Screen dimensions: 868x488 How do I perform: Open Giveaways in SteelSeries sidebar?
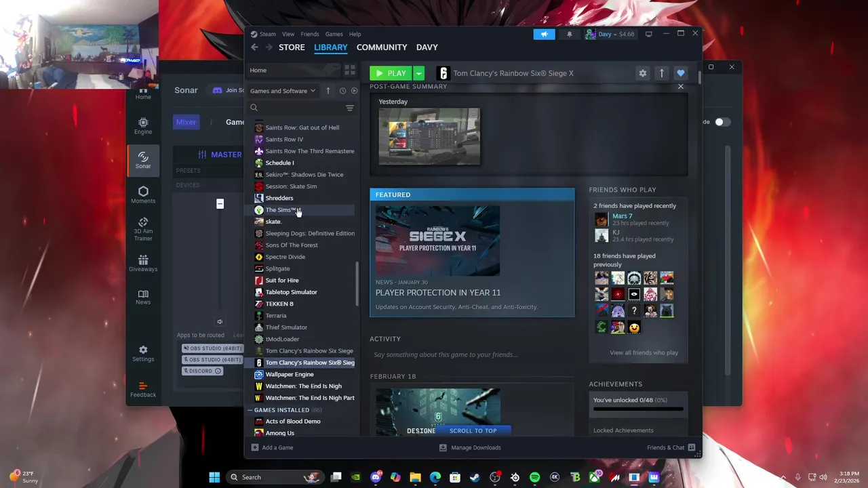tap(143, 264)
